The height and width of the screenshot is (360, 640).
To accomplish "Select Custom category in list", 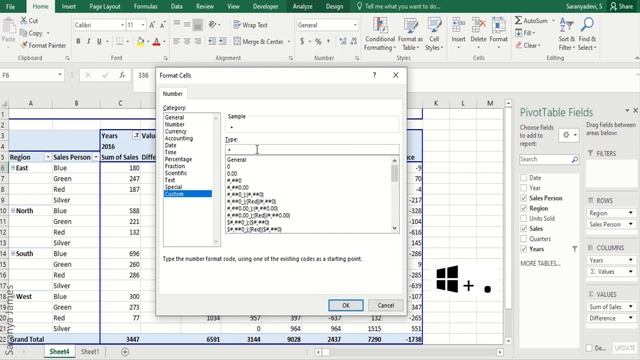I will (188, 194).
